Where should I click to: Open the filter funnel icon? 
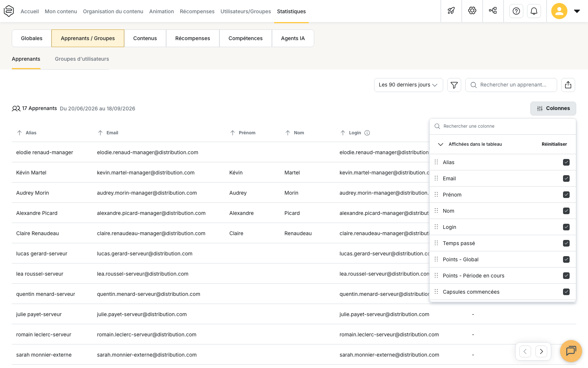(x=454, y=85)
